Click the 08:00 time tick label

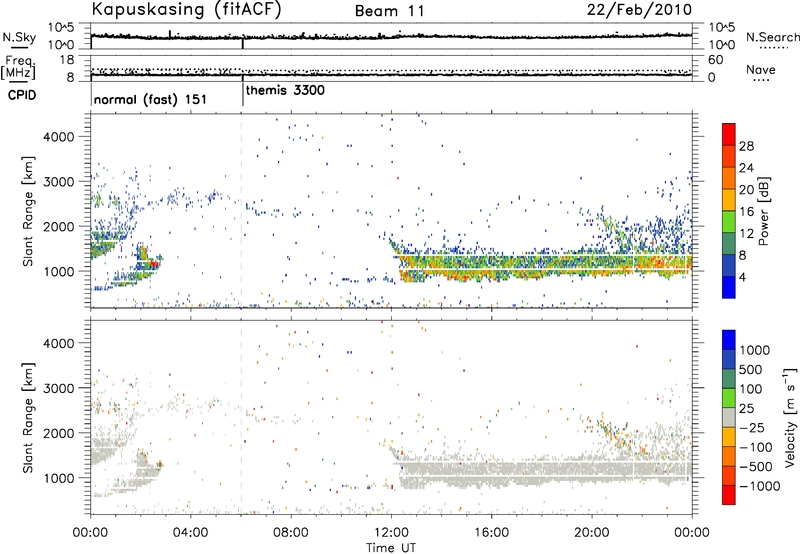click(x=291, y=533)
